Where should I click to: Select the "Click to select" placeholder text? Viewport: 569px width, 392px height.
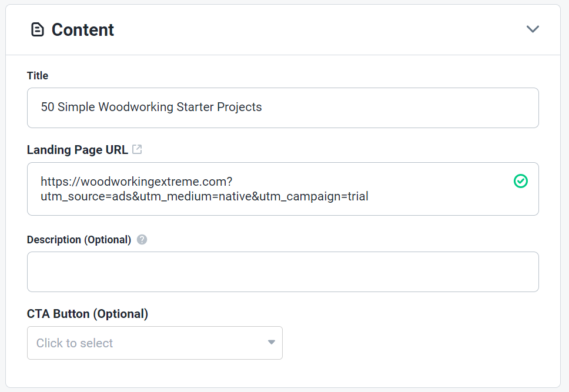pyautogui.click(x=75, y=343)
